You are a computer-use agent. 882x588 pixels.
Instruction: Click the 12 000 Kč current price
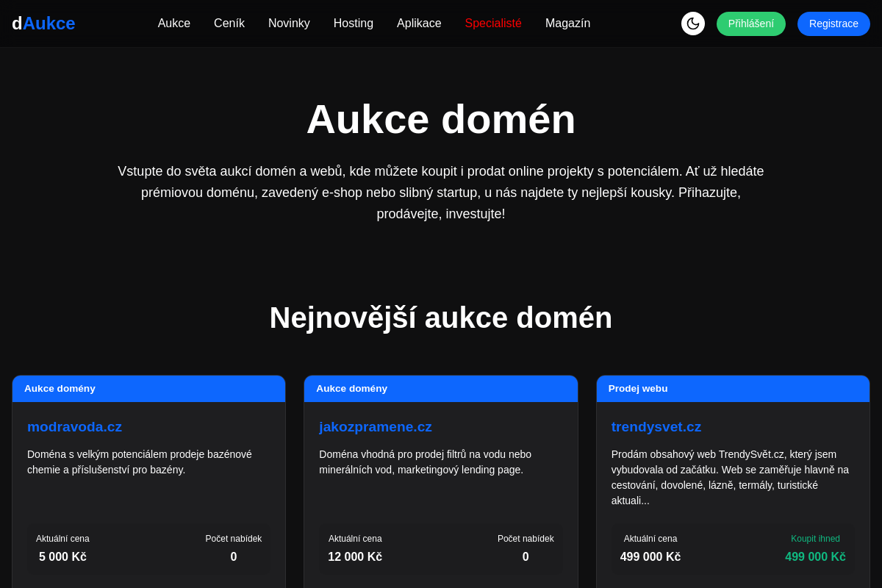coord(355,557)
